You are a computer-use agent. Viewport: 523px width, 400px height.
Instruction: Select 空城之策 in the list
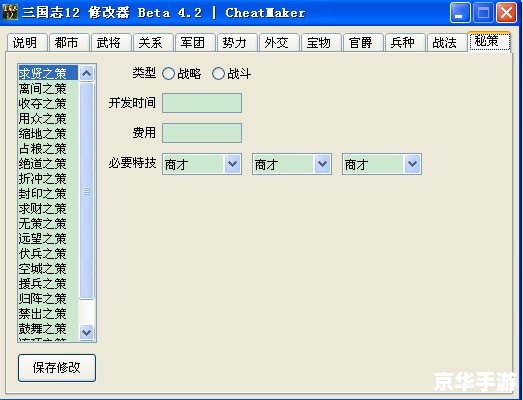pos(48,269)
